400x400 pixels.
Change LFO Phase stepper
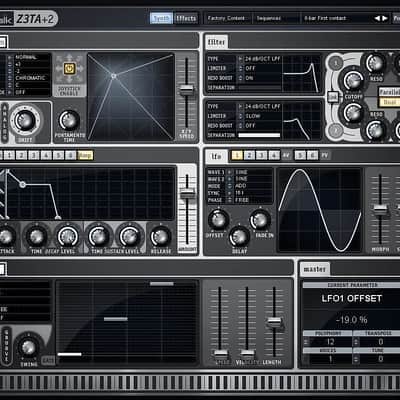(x=229, y=200)
